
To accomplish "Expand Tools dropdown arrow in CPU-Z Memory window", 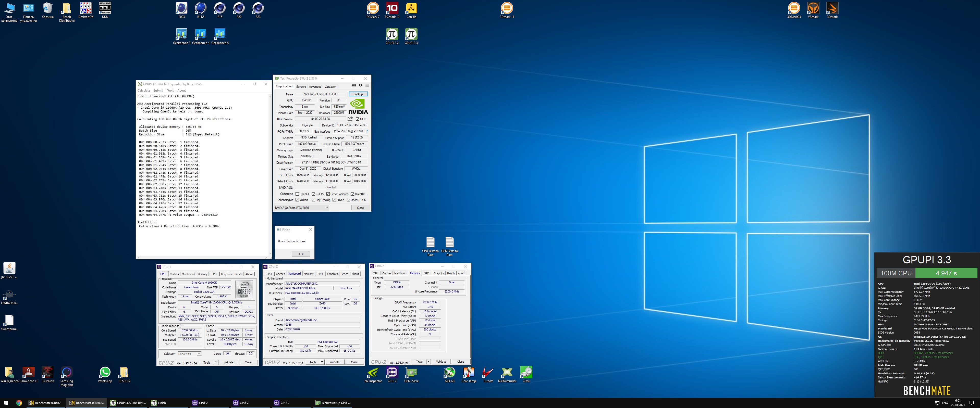I will point(429,362).
